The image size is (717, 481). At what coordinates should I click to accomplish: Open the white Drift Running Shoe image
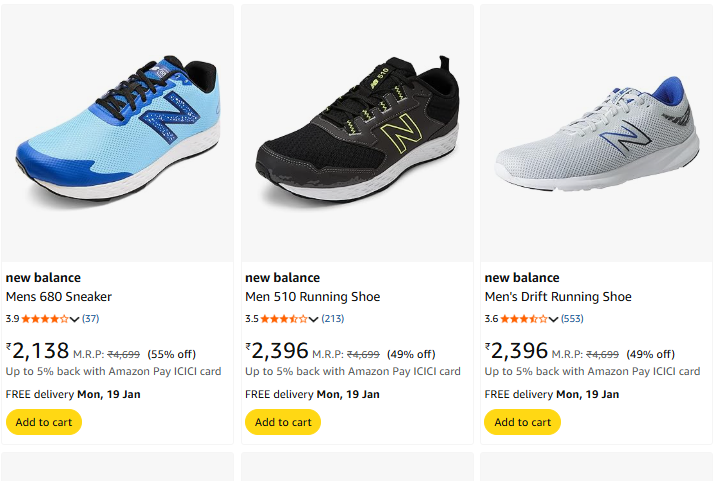coord(596,132)
